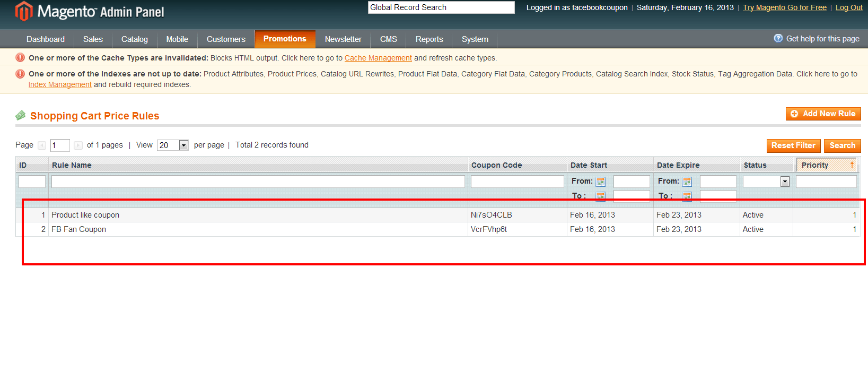Open the 'Product like coupon' rule

(x=85, y=215)
